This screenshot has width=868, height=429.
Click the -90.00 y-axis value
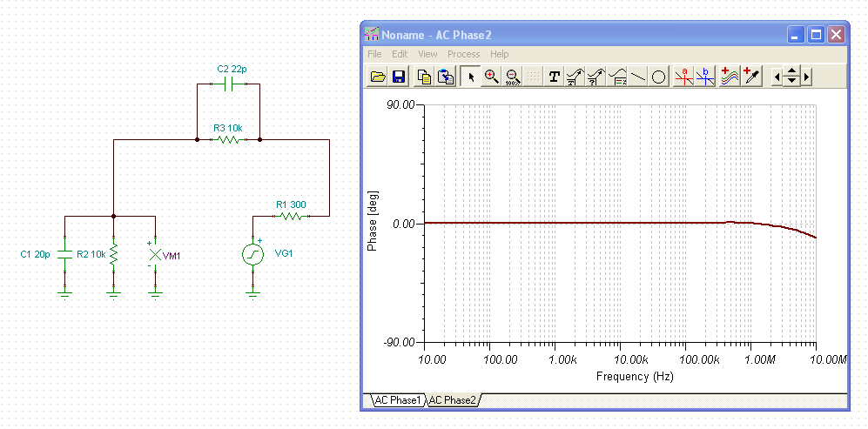[398, 343]
